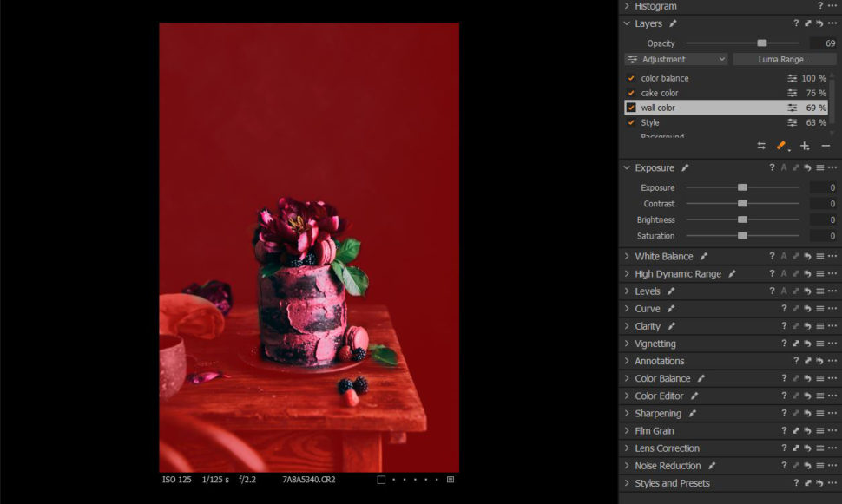This screenshot has height=504, width=842.
Task: Disable the color balance layer checkbox
Action: (629, 77)
